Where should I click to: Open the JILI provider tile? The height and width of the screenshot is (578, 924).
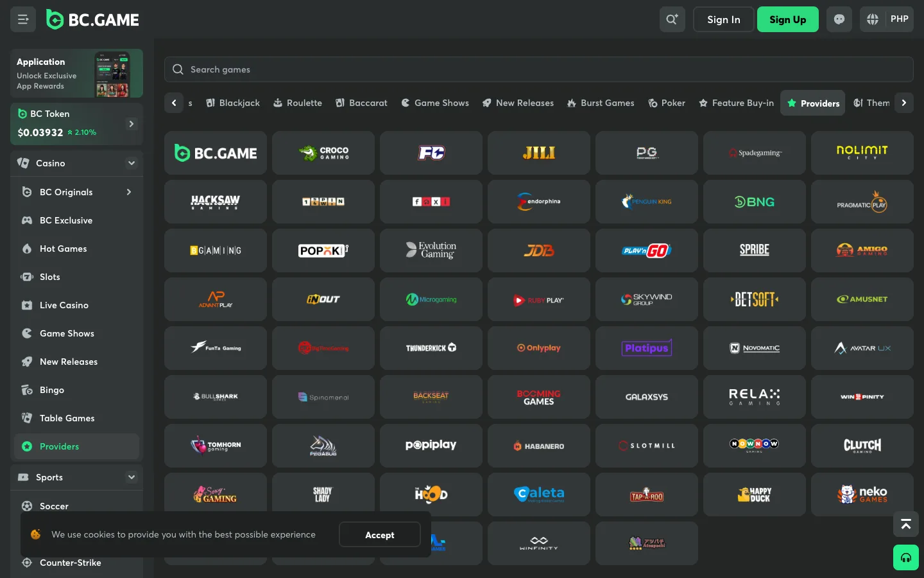[539, 153]
